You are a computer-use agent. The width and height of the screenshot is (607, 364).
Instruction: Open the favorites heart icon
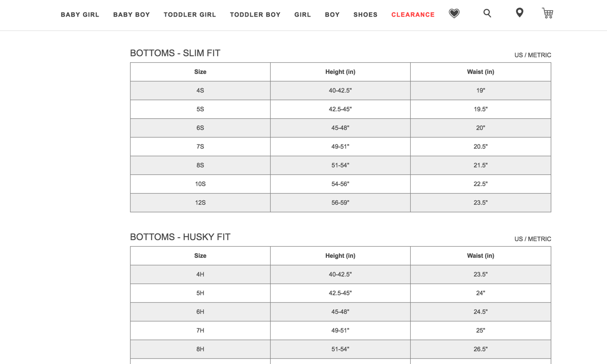click(x=454, y=14)
